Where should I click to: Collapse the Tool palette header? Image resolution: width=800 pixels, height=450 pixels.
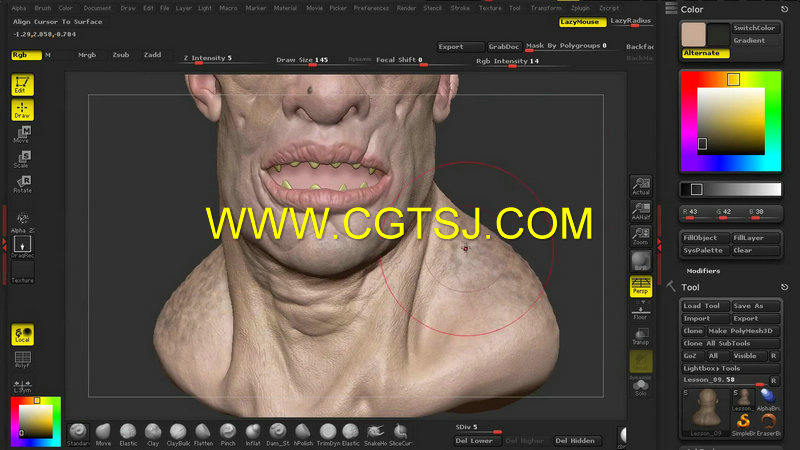coord(690,288)
